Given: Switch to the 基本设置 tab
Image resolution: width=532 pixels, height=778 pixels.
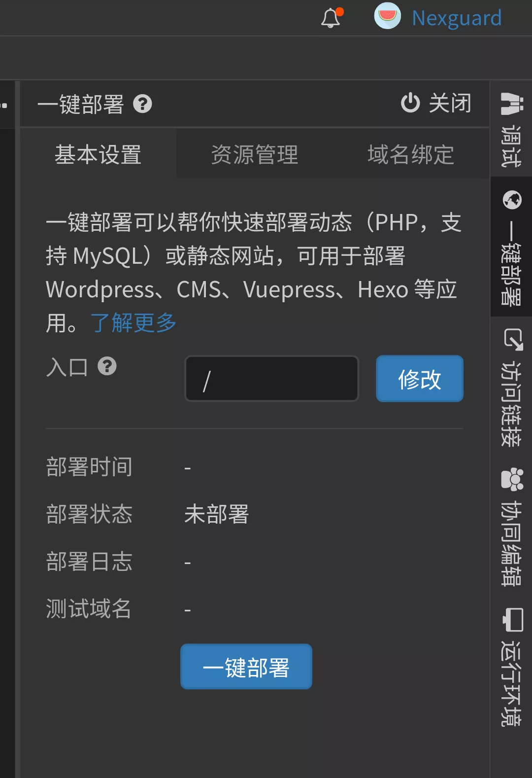Looking at the screenshot, I should 98,154.
